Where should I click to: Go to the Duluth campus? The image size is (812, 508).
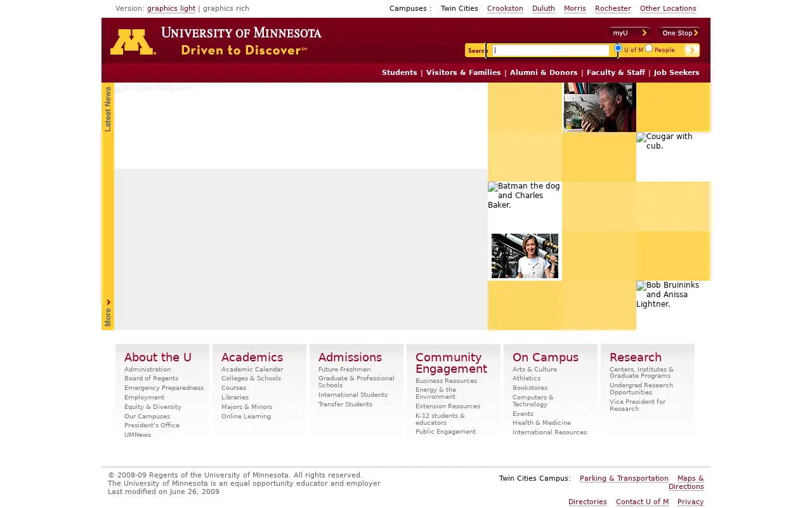pos(544,9)
